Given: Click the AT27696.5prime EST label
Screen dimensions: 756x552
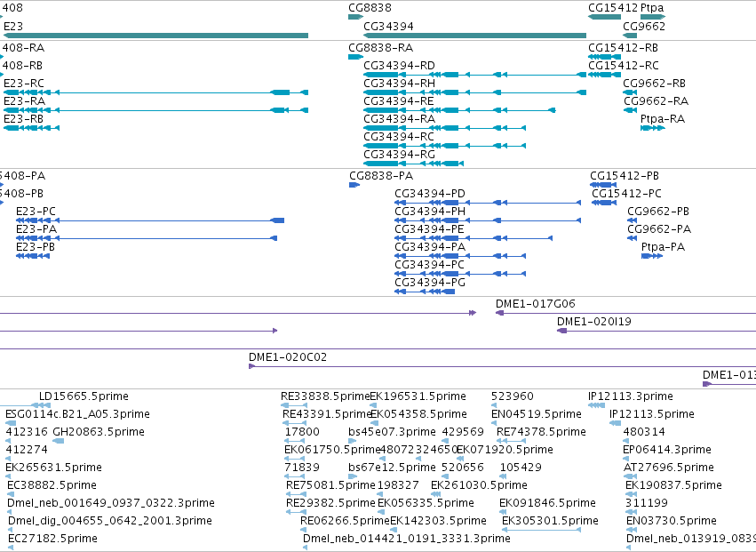Looking at the screenshot, I should pyautogui.click(x=668, y=468).
